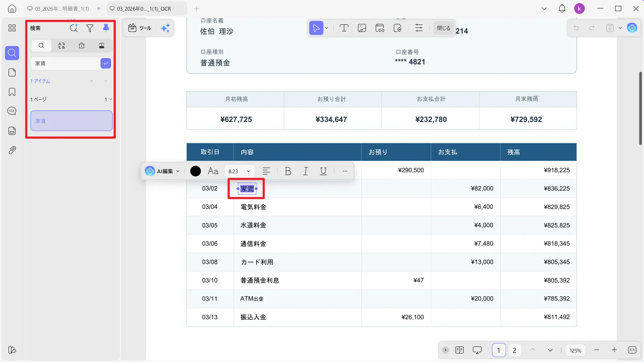Open the bookmarks panel icon
Screen dimensions: 644x362
click(12, 92)
